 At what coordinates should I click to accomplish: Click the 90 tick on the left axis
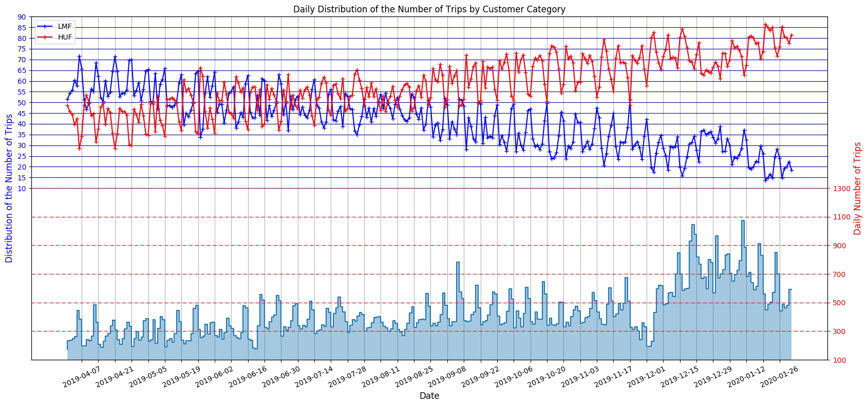pos(22,17)
